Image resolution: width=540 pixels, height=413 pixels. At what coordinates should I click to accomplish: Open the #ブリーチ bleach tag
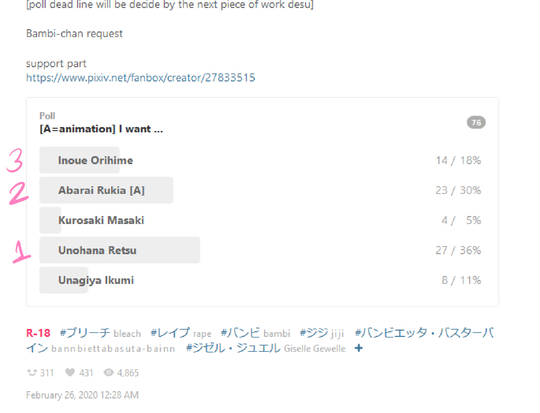(100, 333)
